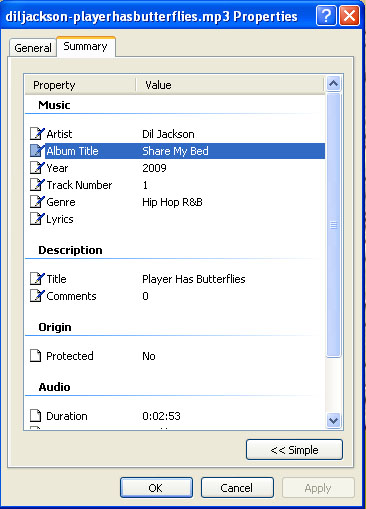Switch to the General tab
This screenshot has width=366, height=509.
[33, 48]
